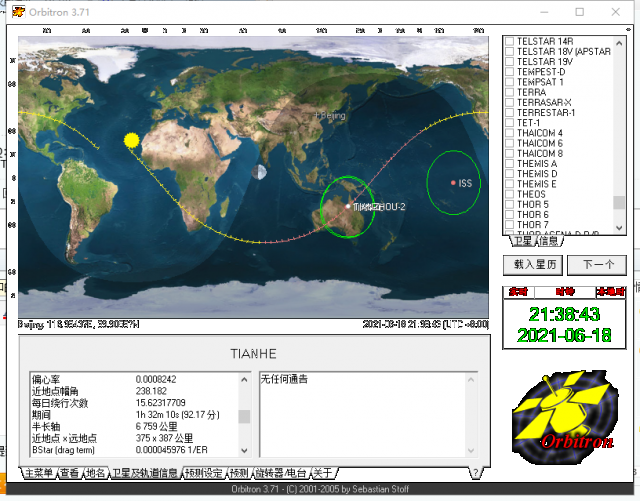Click satellite list scroll down arrow
Viewport: 640px width, 501px height.
tap(619, 228)
